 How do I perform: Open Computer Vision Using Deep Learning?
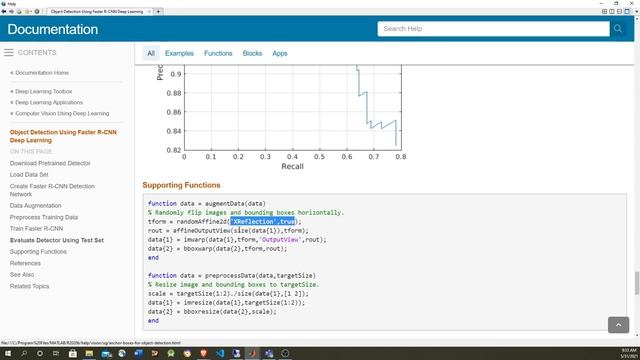(62, 113)
